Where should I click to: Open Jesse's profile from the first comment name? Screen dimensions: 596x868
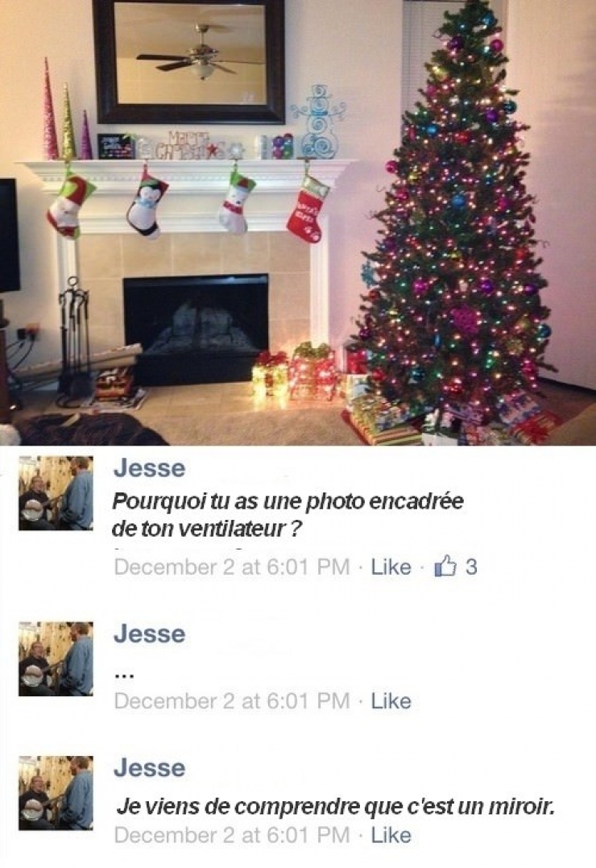point(150,468)
